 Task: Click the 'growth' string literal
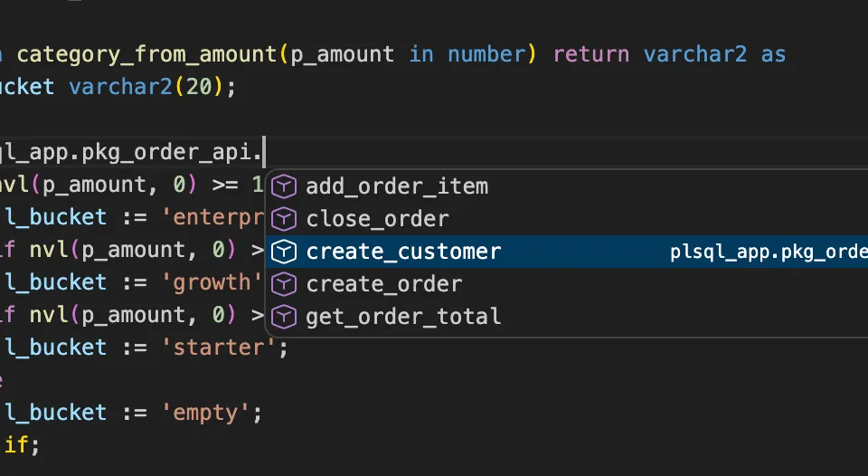pos(211,282)
